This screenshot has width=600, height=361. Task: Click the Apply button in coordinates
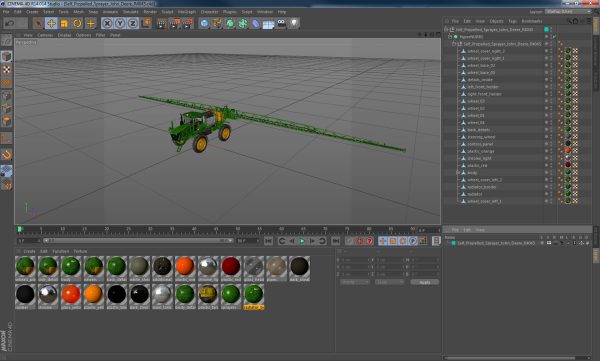click(x=425, y=282)
